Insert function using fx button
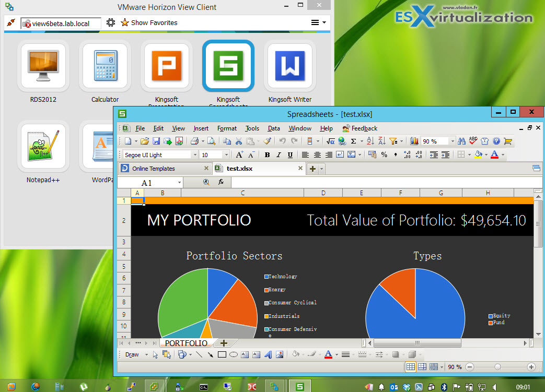Viewport: 545px width, 392px height. pyautogui.click(x=221, y=182)
